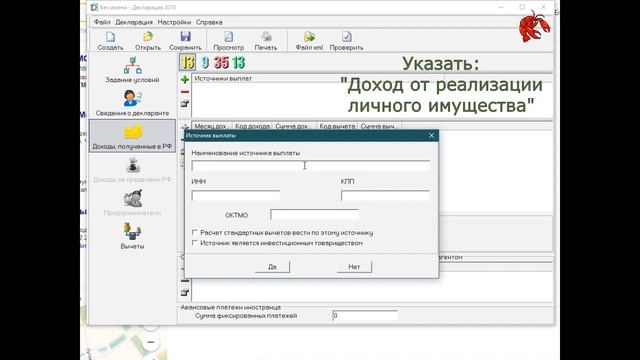
Task: Click Сумма дох. column header
Action: click(294, 126)
